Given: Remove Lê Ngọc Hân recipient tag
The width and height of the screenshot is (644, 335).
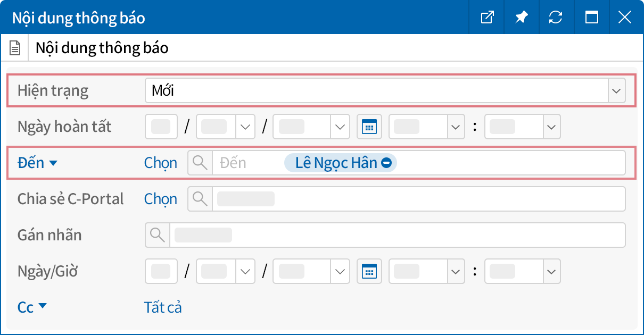Looking at the screenshot, I should pos(387,163).
